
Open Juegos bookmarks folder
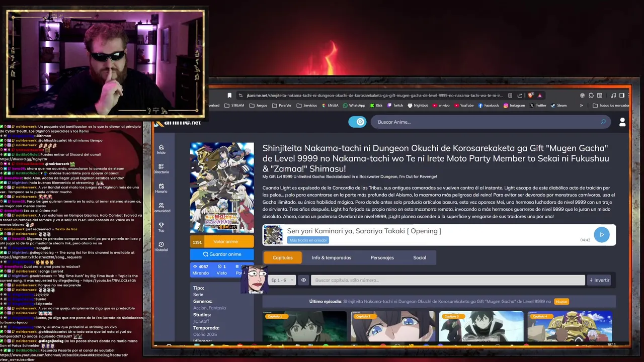(259, 106)
